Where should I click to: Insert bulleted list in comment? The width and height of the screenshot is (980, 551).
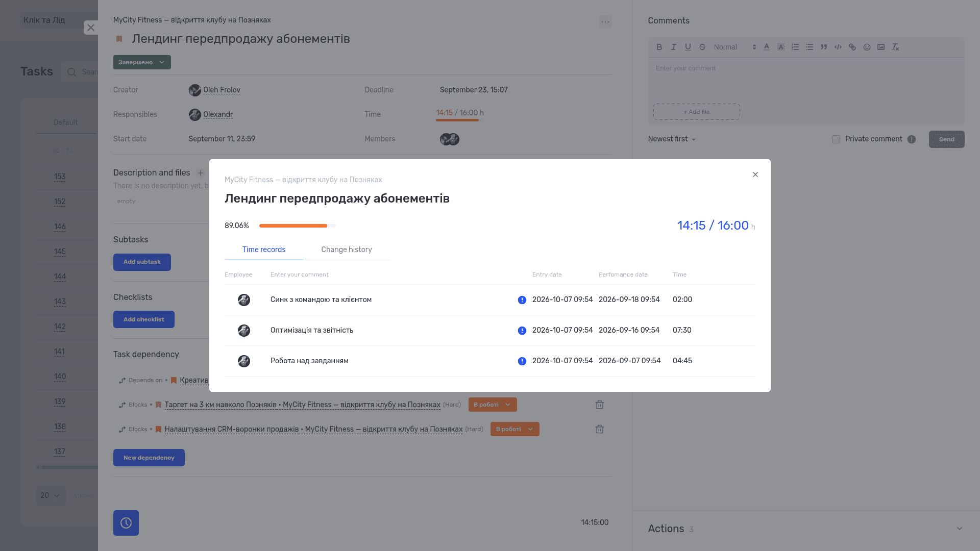(809, 47)
